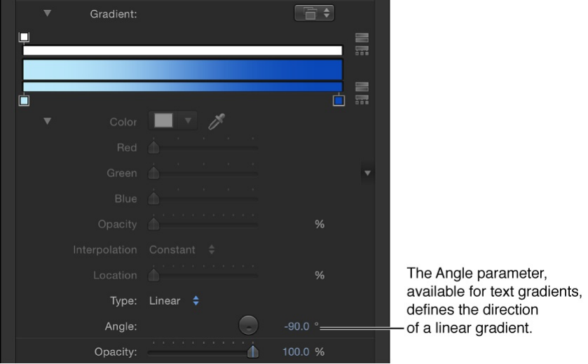The width and height of the screenshot is (588, 364).
Task: Distribute opacity tags evenly icon
Action: tap(362, 50)
